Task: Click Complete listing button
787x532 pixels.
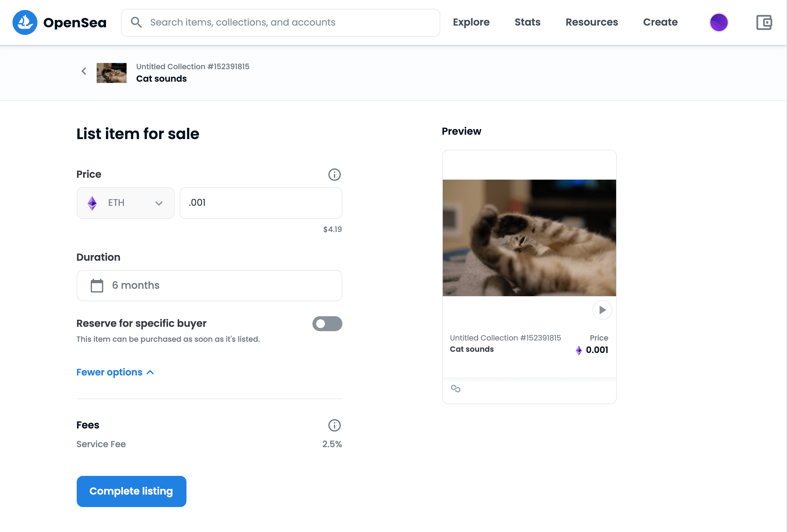Action: point(131,491)
